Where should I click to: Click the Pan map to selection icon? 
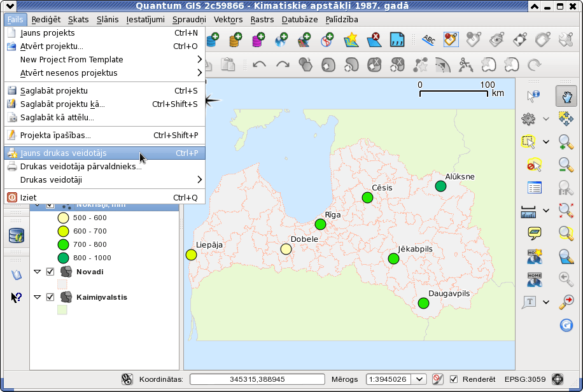click(566, 119)
